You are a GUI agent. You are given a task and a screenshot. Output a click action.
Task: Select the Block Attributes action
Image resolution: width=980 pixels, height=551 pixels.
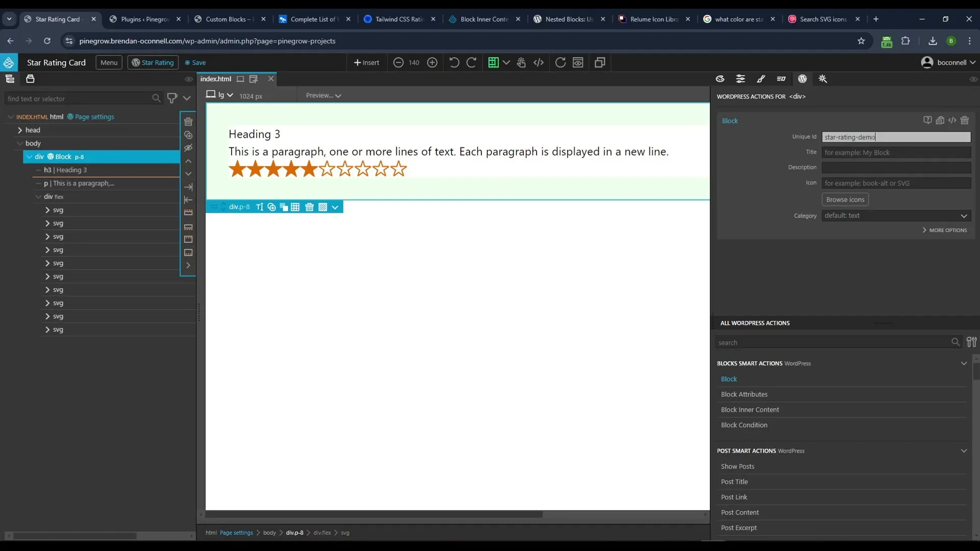(744, 393)
